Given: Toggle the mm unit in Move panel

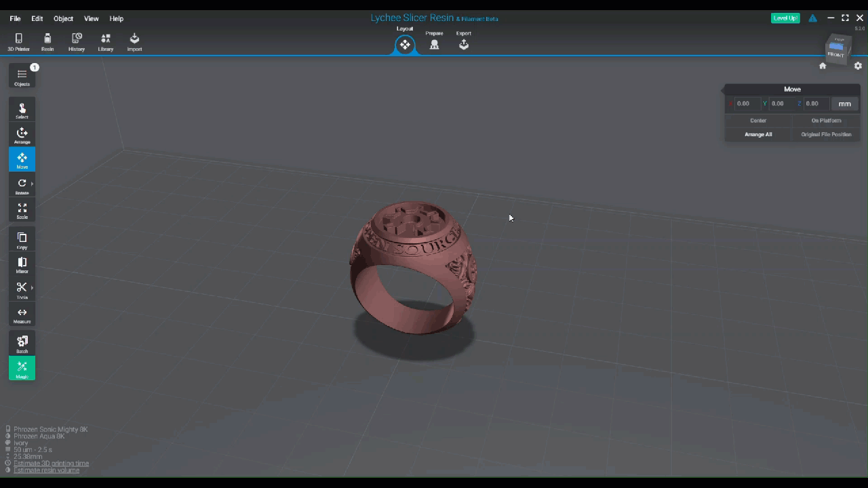Looking at the screenshot, I should click(x=844, y=103).
